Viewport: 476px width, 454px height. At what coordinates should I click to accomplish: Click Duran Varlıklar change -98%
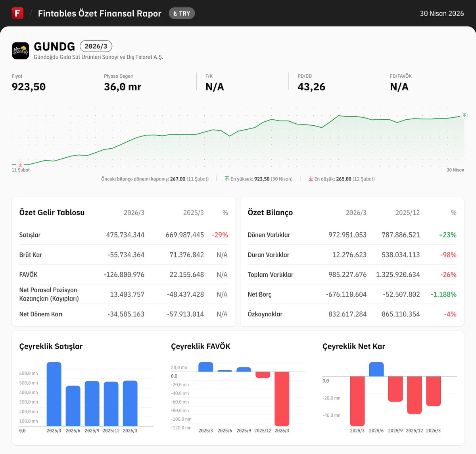point(448,255)
